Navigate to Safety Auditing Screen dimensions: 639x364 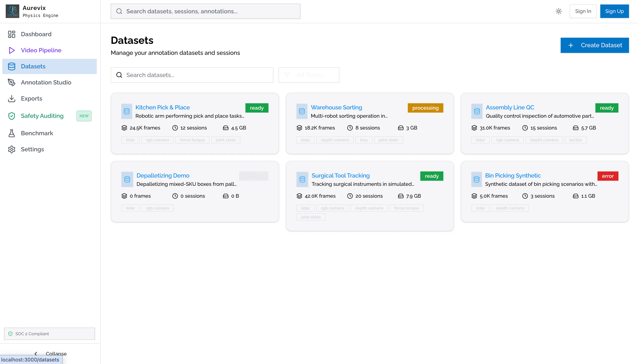50,116
